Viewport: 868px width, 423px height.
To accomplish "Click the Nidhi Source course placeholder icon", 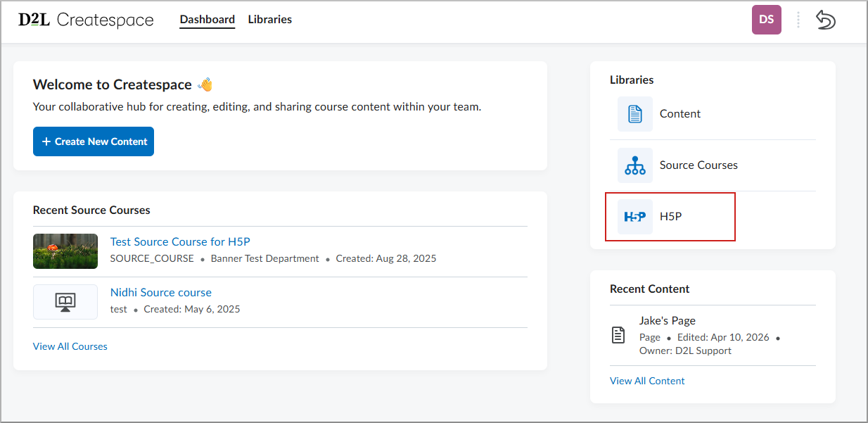I will pos(65,302).
